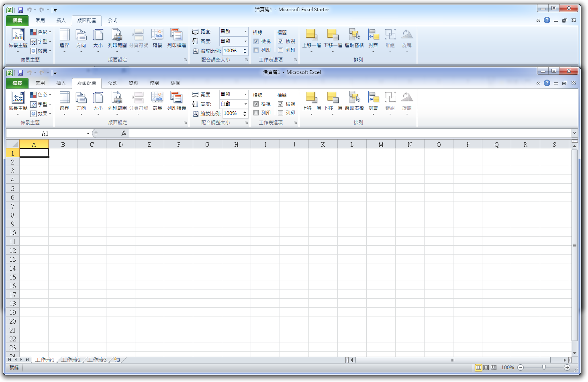
Task: Toggle 格線 列印 checkbox in Excel Starter window
Action: [x=256, y=50]
